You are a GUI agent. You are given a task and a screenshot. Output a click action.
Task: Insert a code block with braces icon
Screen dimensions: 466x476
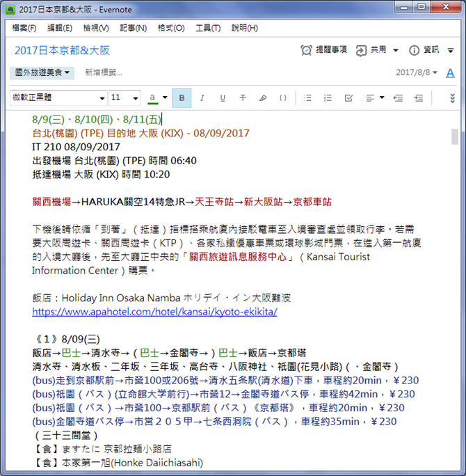[x=283, y=98]
